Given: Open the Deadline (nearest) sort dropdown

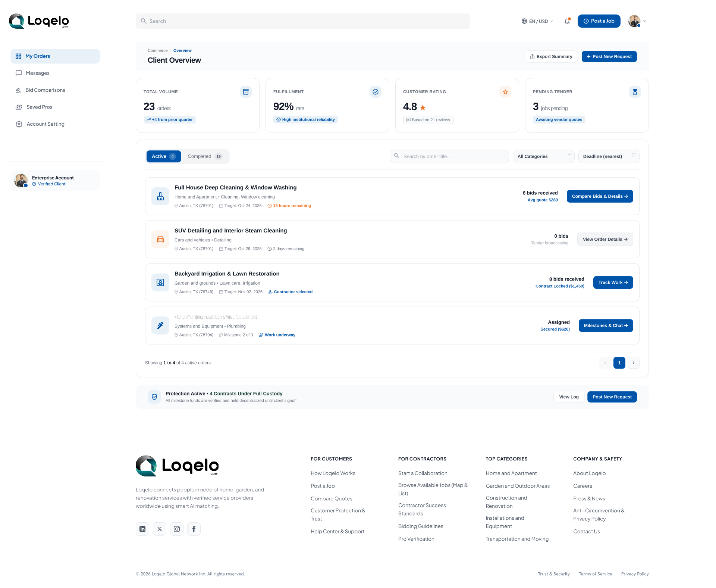Looking at the screenshot, I should tap(609, 157).
